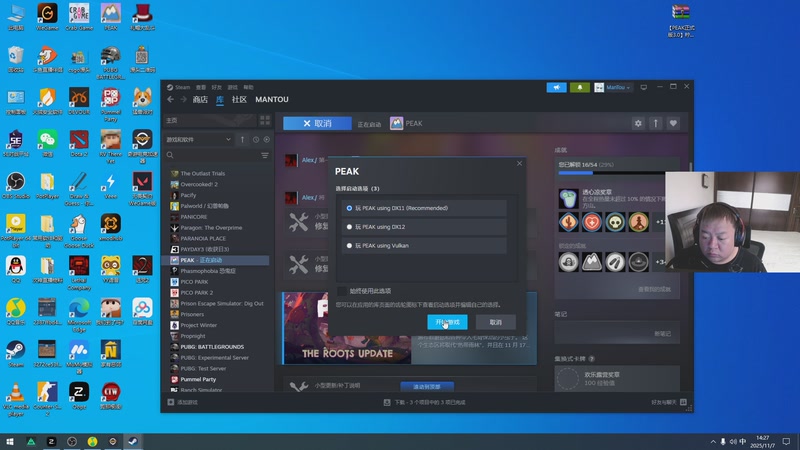This screenshot has height=450, width=800.
Task: Click the library search field
Action: pyautogui.click(x=212, y=155)
